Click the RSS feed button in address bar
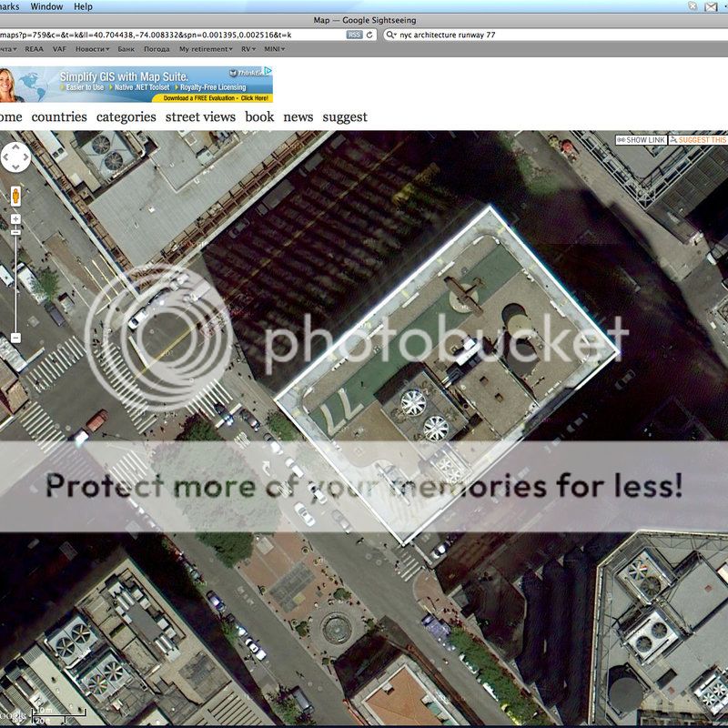The height and width of the screenshot is (728, 728). [354, 35]
